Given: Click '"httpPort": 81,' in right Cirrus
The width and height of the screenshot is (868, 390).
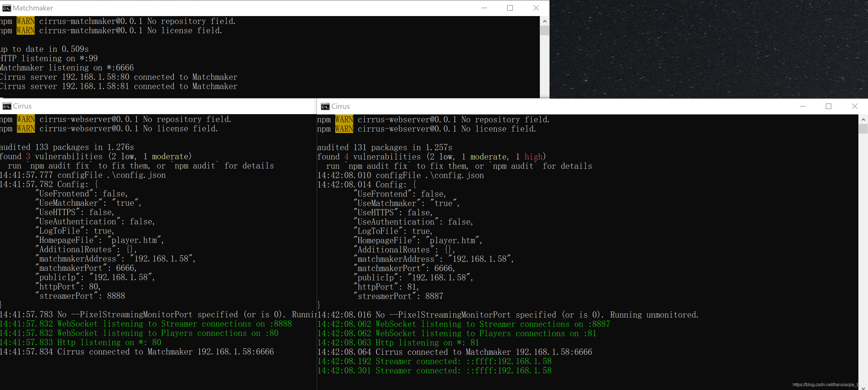Looking at the screenshot, I should pyautogui.click(x=386, y=287).
